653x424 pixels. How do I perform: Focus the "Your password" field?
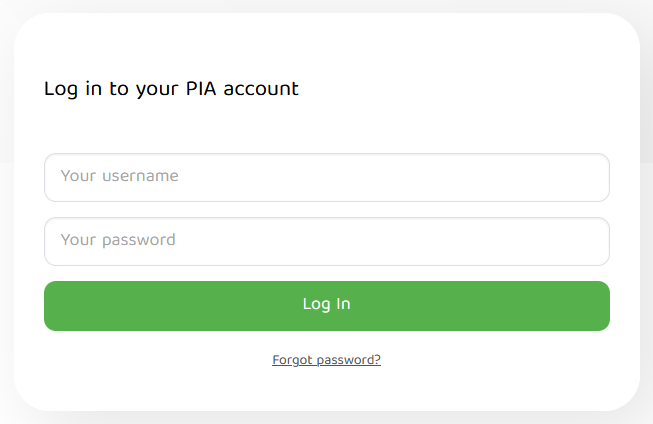[326, 241]
